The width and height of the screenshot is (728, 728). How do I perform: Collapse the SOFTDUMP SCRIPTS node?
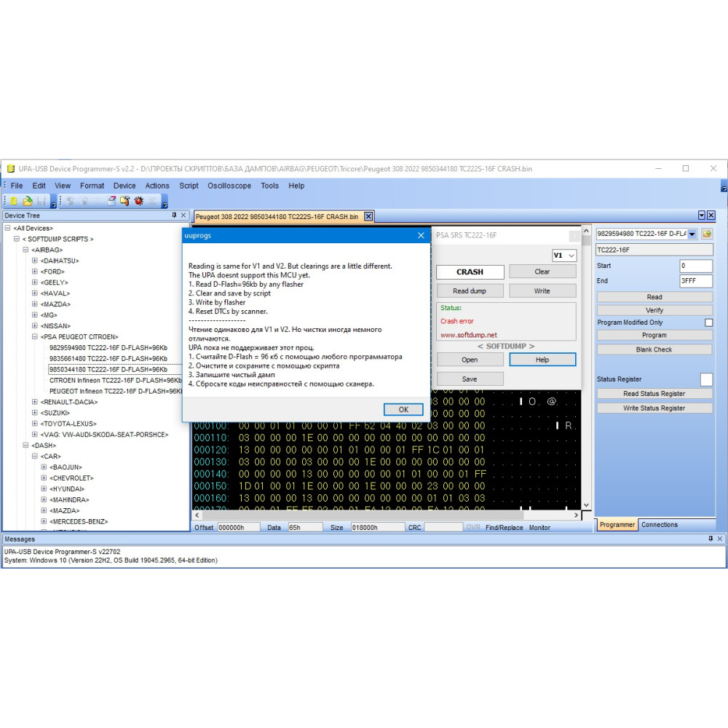click(17, 239)
